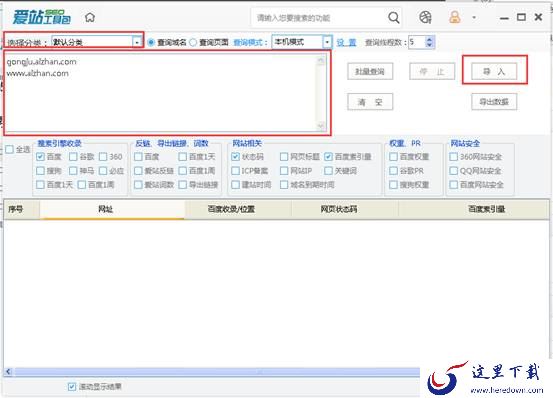Go to the home icon

tap(90, 17)
